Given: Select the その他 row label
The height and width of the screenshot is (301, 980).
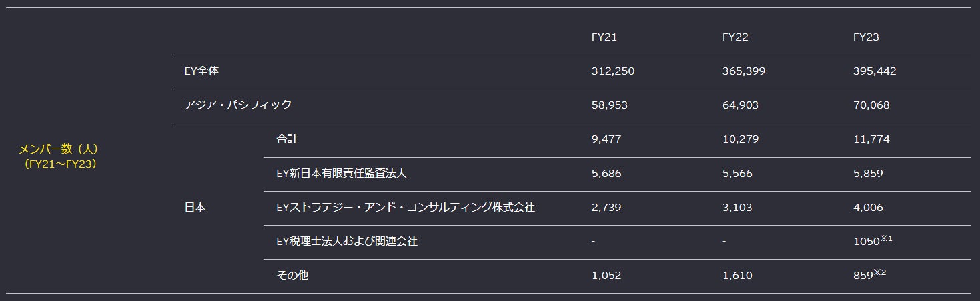Looking at the screenshot, I should (292, 276).
